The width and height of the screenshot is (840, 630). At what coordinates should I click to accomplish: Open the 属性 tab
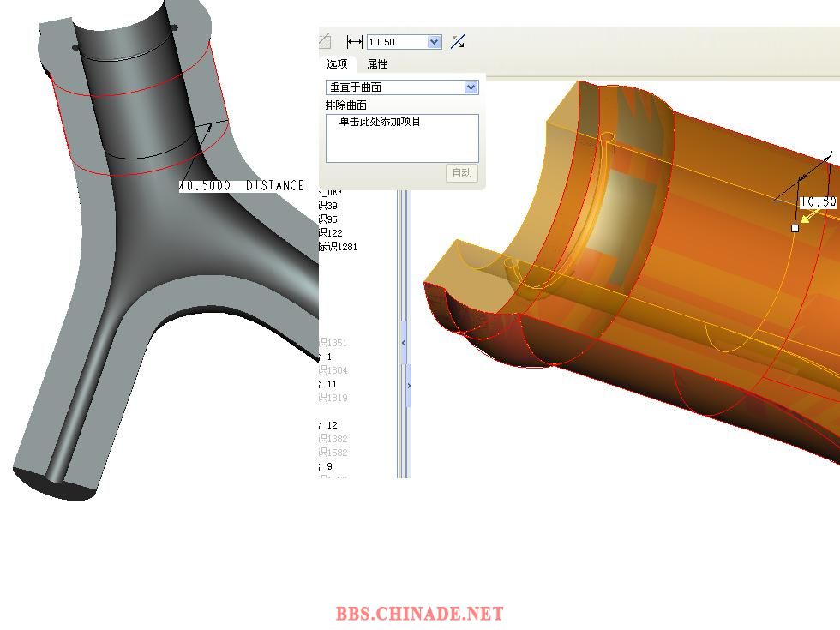click(377, 64)
